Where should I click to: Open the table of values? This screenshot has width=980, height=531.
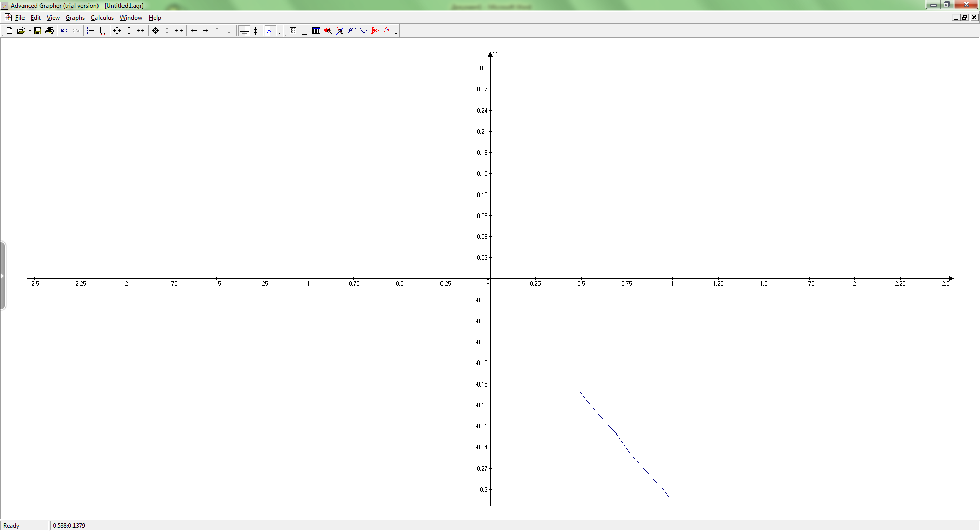[x=316, y=31]
